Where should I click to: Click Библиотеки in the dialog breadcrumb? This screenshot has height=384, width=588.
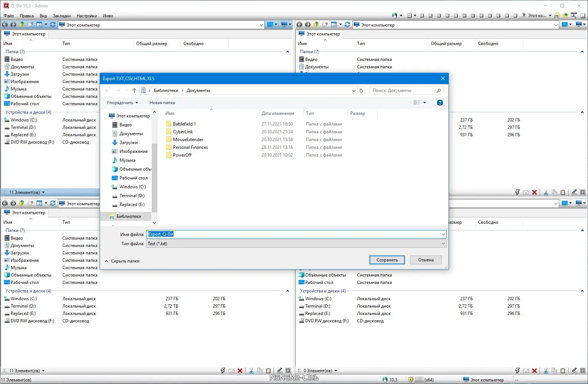click(166, 90)
